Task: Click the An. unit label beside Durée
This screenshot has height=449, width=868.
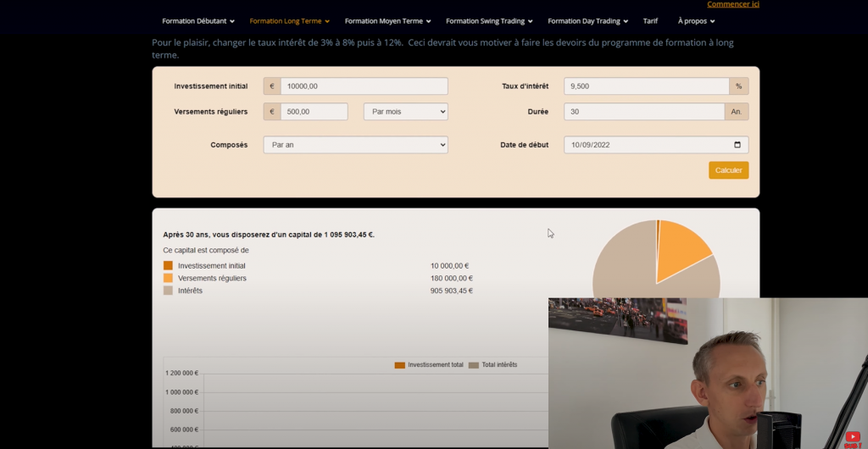Action: (736, 112)
